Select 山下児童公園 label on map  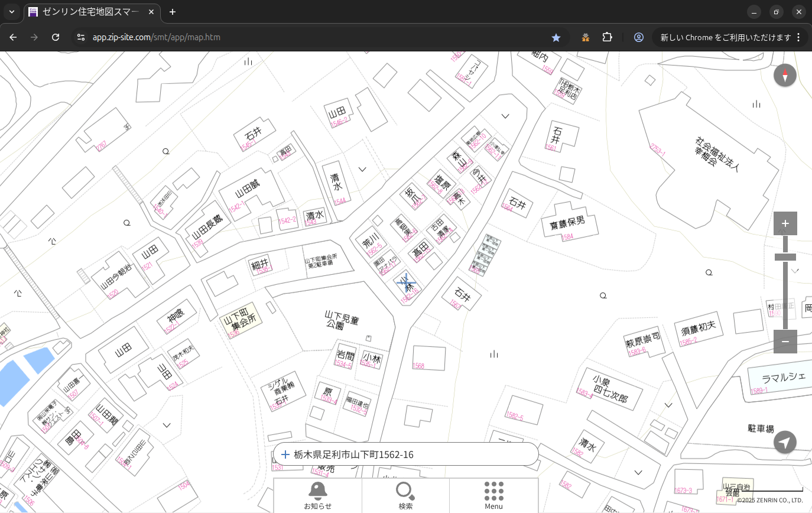pos(342,320)
